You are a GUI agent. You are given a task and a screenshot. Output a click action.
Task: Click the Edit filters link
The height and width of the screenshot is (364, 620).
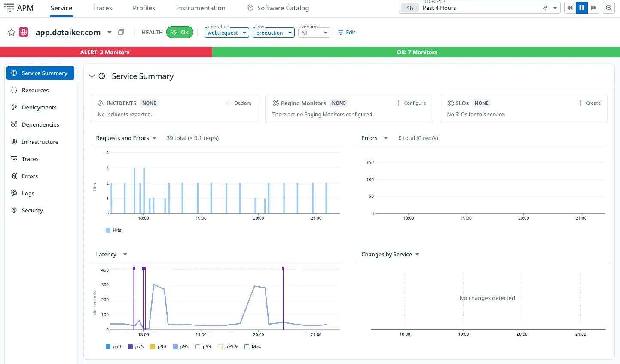347,33
